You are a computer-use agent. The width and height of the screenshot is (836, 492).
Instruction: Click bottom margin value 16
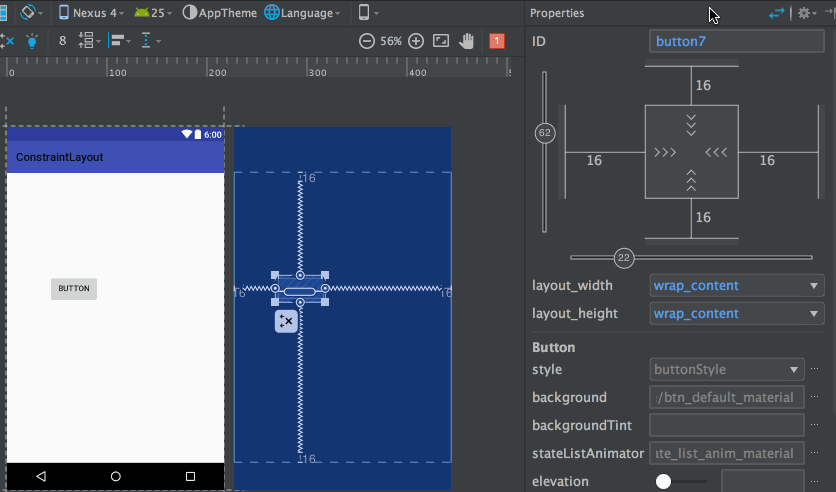click(x=703, y=217)
